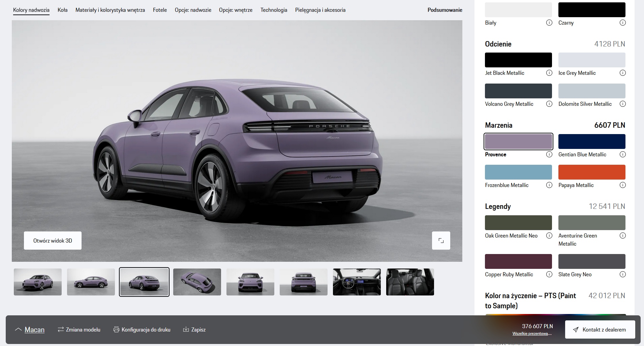This screenshot has width=644, height=346.
Task: Open the Technologia tab
Action: (274, 10)
